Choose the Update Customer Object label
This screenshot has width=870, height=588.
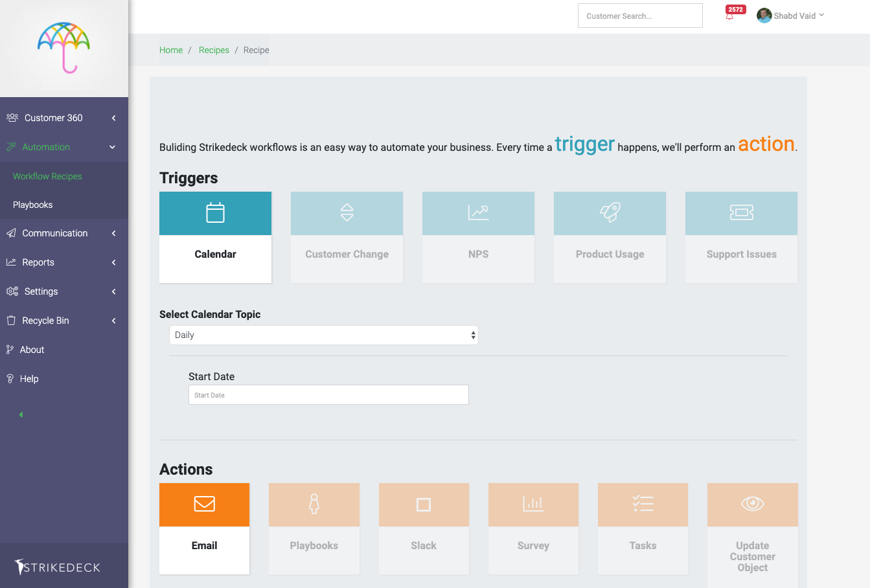753,556
